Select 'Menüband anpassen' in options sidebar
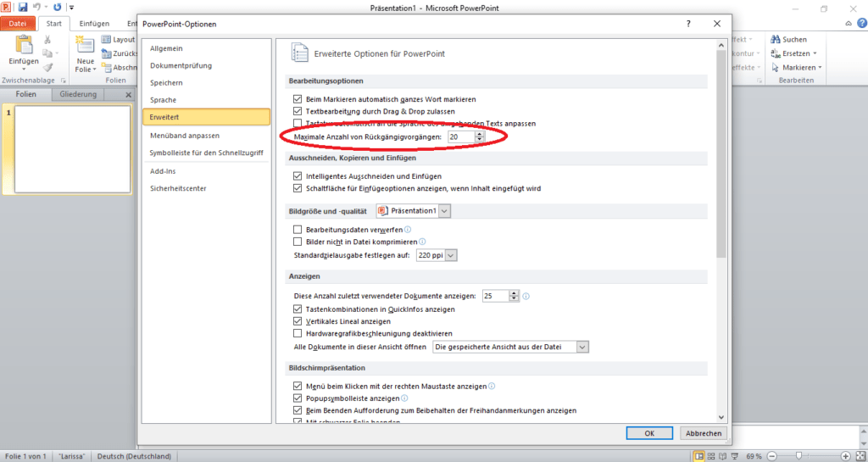Screen dimensions: 868x462 coord(185,135)
